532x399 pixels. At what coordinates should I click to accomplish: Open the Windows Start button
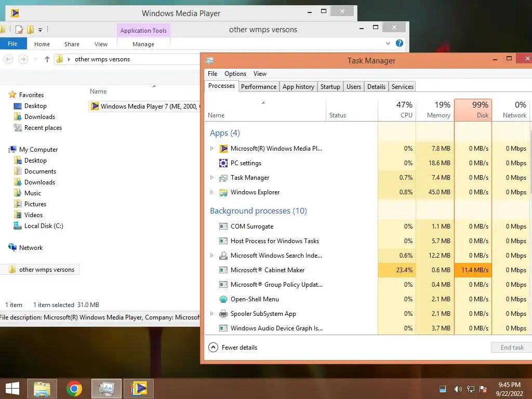(x=12, y=389)
